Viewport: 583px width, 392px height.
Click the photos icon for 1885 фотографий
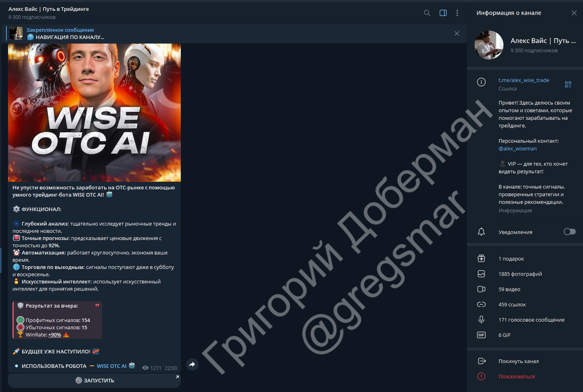click(481, 274)
